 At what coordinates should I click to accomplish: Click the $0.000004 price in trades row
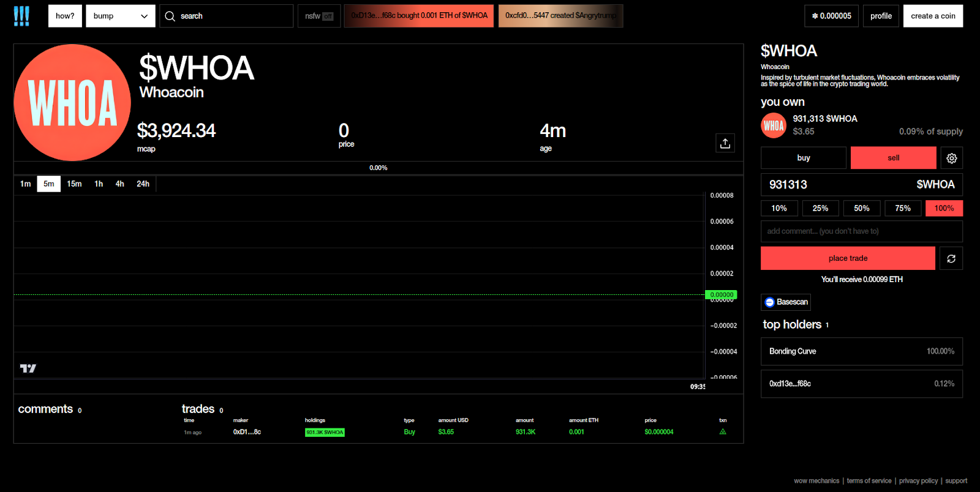tap(658, 432)
